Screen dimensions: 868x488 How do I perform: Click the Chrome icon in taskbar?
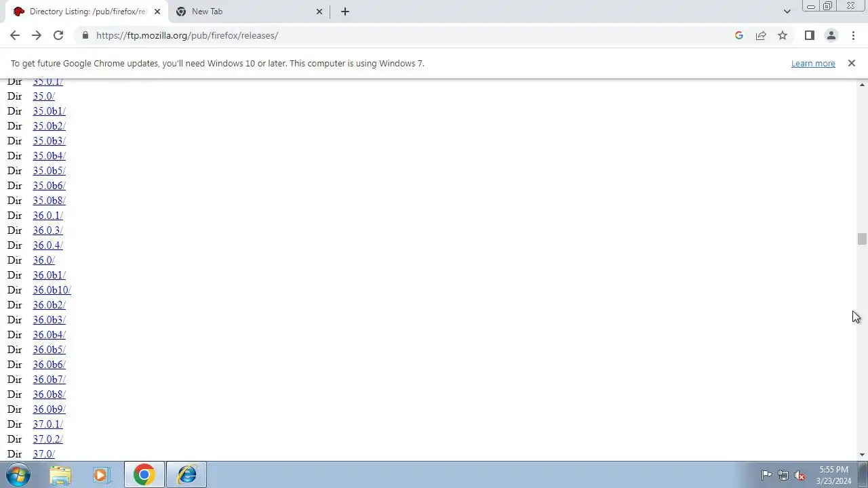[144, 474]
